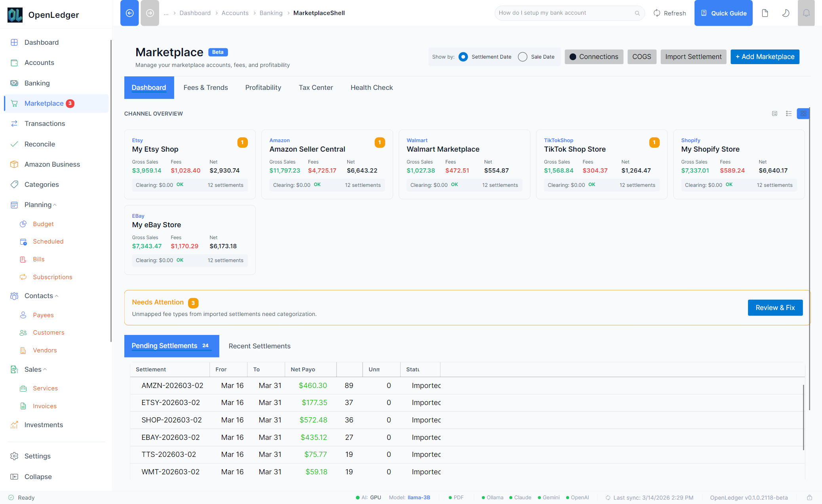Click the Review & Fix button

pyautogui.click(x=775, y=307)
